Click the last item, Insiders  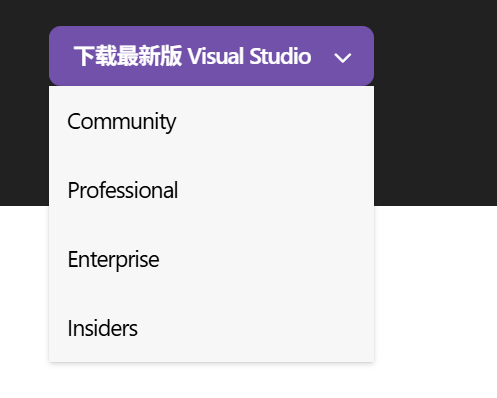tap(211, 328)
